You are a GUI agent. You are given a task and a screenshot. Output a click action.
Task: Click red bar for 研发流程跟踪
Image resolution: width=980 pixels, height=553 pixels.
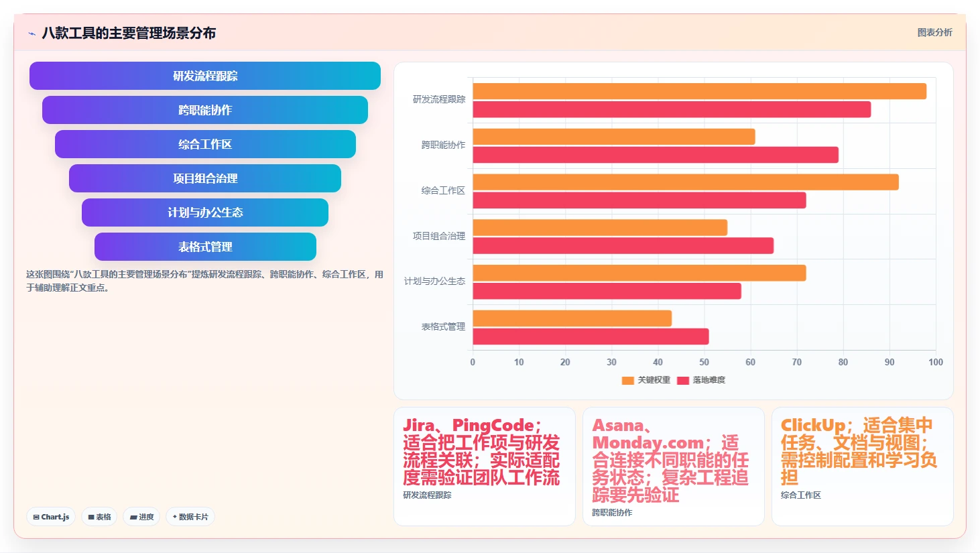(x=672, y=109)
